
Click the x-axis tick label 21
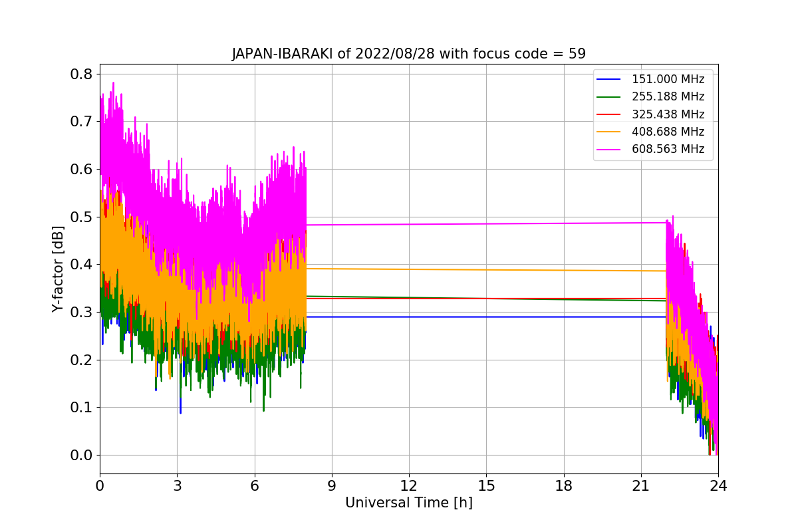(640, 485)
